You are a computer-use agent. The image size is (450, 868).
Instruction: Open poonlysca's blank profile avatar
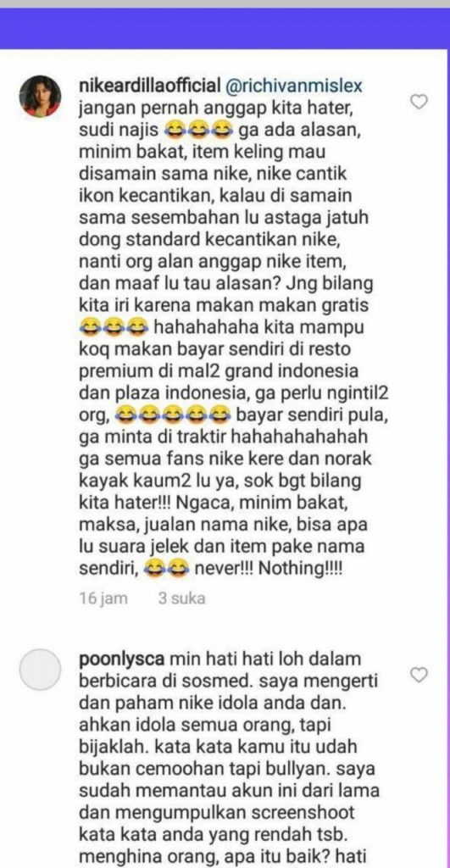pyautogui.click(x=39, y=670)
